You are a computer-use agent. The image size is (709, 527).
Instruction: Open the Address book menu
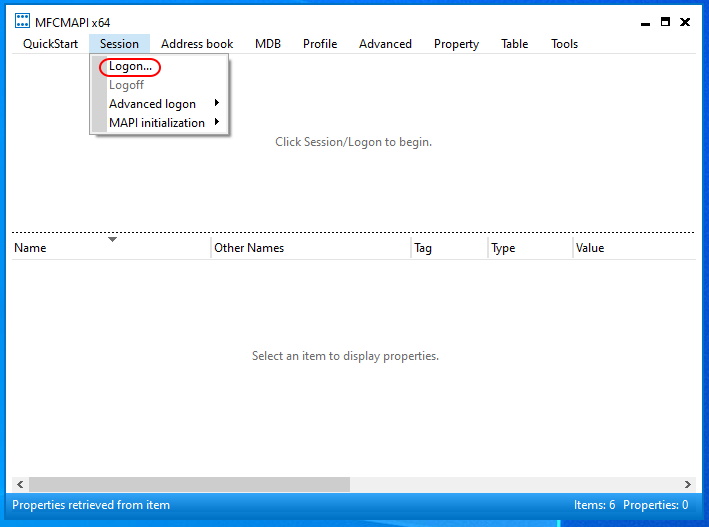point(197,44)
